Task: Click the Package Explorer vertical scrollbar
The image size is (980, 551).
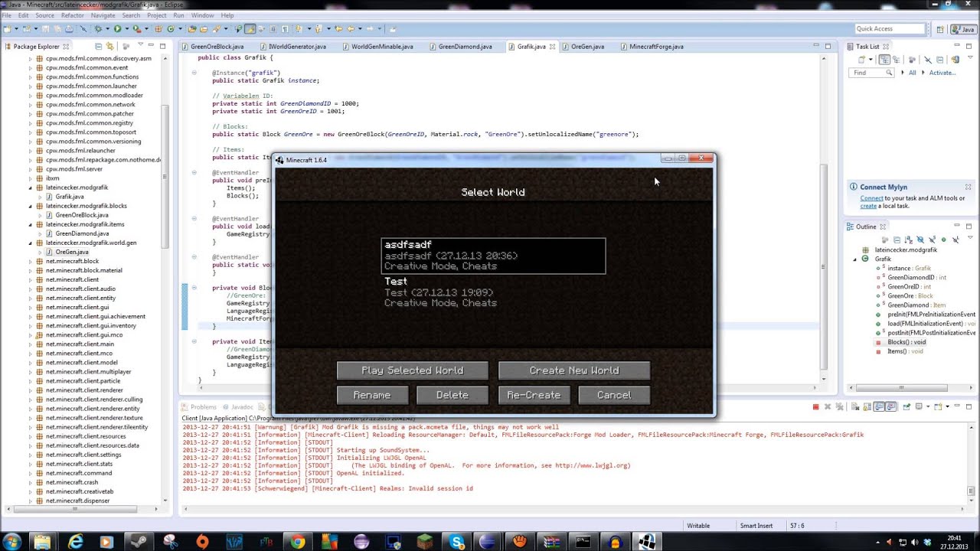Action: coord(165,176)
